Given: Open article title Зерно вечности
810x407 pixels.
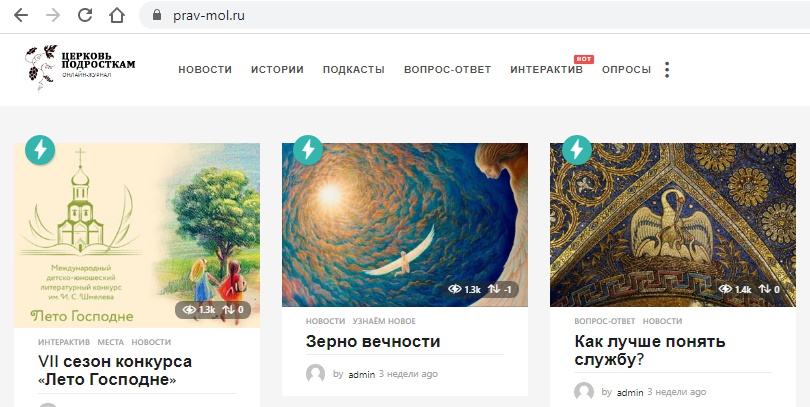Looking at the screenshot, I should [x=373, y=341].
